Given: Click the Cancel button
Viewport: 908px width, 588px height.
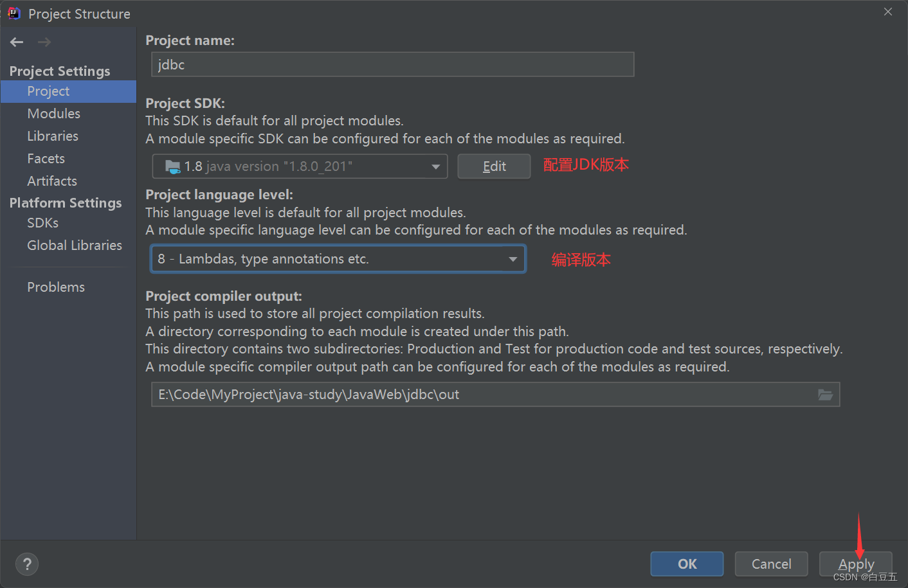Looking at the screenshot, I should click(x=771, y=564).
